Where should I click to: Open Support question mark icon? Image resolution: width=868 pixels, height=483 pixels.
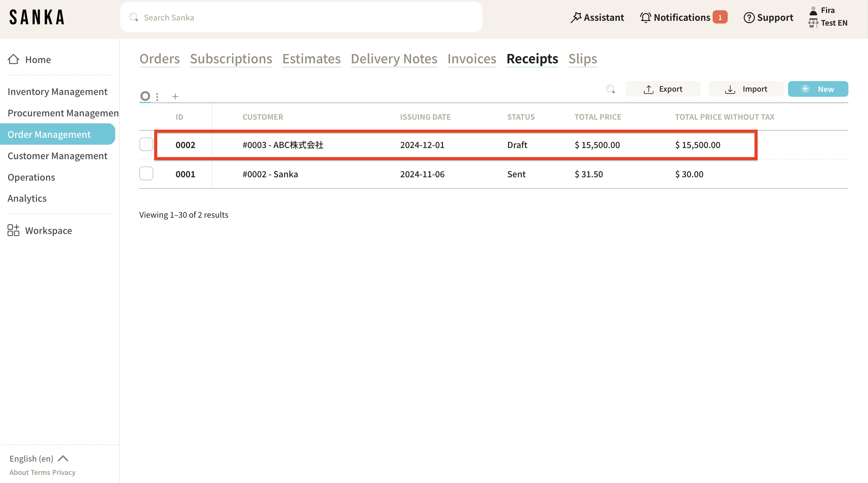(x=749, y=17)
